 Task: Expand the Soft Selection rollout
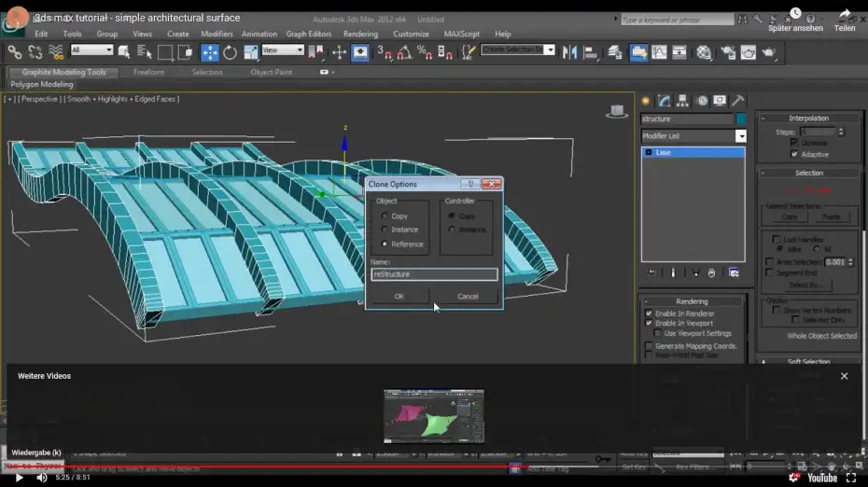(x=809, y=361)
